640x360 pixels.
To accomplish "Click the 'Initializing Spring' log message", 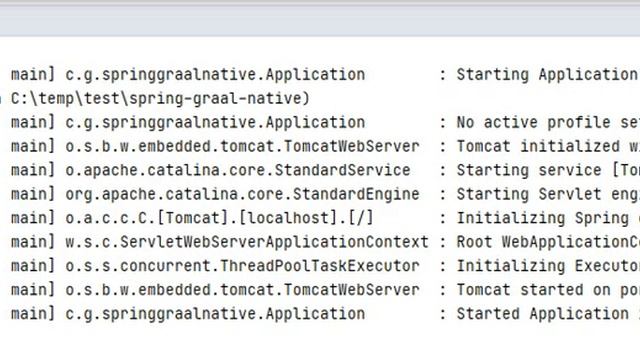I will click(548, 218).
